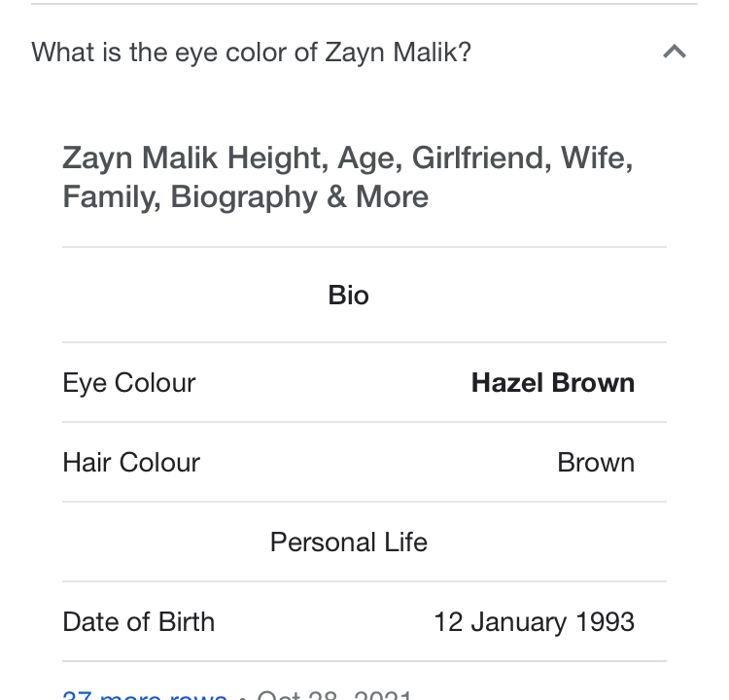Viewport: 729px width, 700px height.
Task: Click the 'Personal Life' section header
Action: point(349,542)
